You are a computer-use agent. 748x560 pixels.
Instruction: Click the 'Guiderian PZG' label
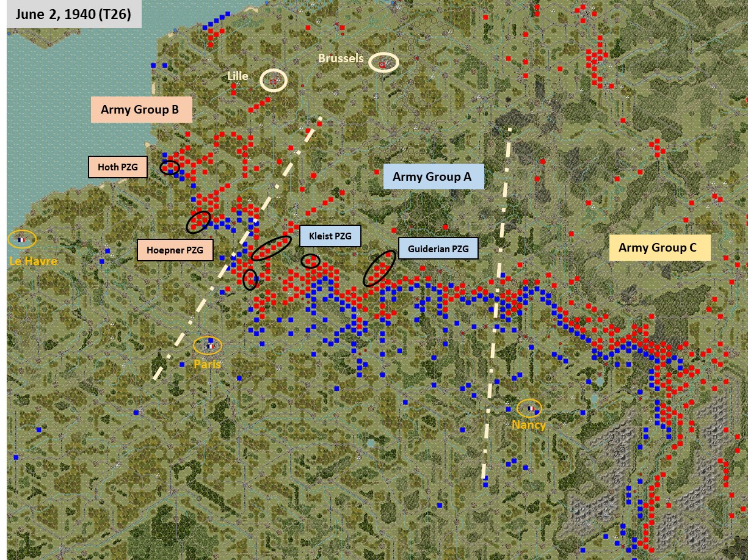tap(438, 249)
